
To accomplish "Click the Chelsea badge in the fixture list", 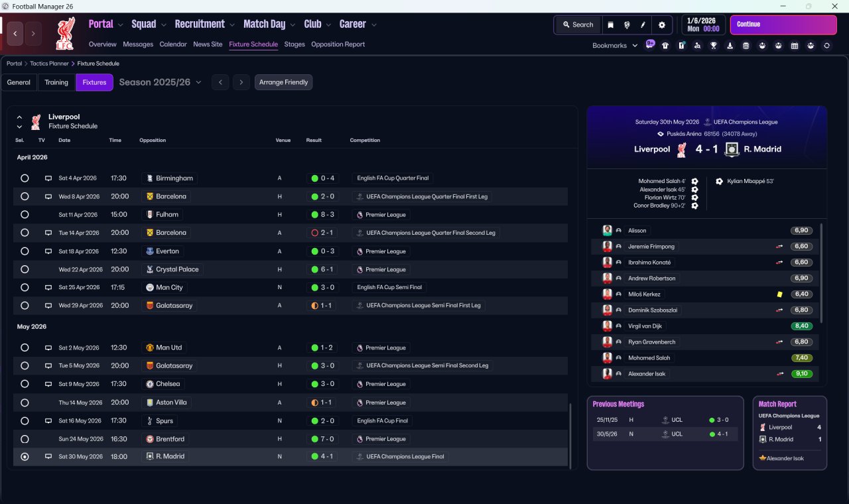I will pyautogui.click(x=150, y=384).
